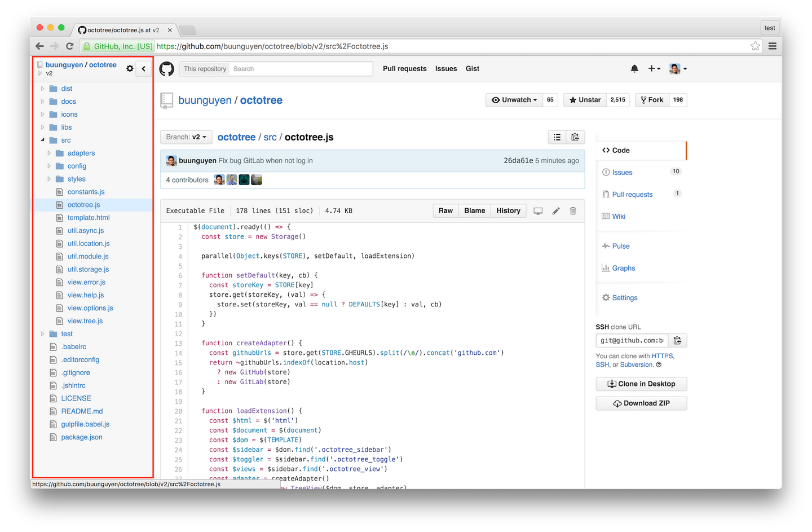
Task: Click the GitHub Octocat logo
Action: [x=167, y=69]
